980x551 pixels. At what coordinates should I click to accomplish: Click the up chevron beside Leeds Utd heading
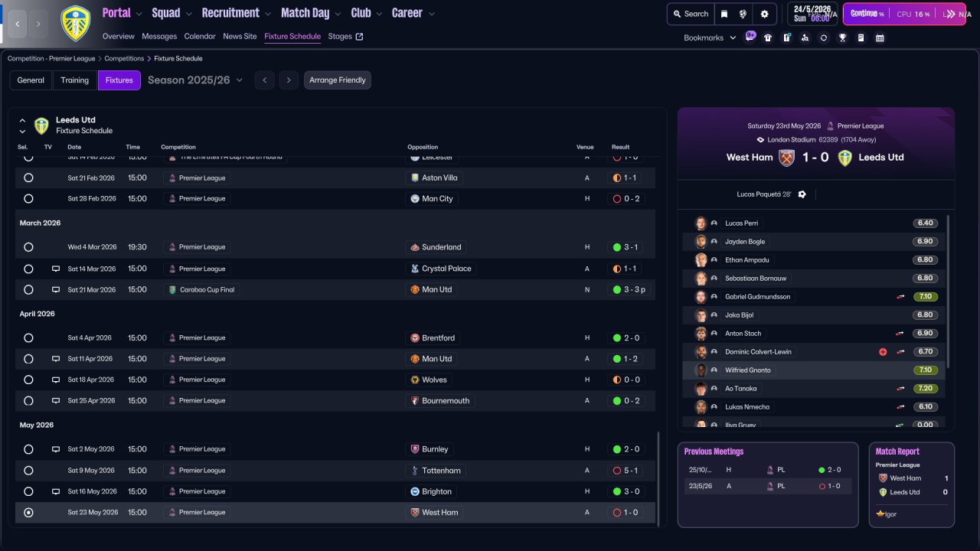22,121
